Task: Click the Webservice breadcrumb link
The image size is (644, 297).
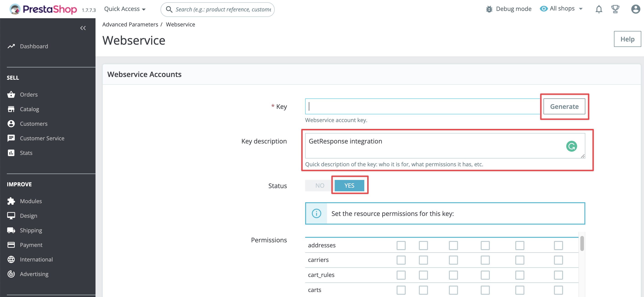Action: (x=180, y=25)
